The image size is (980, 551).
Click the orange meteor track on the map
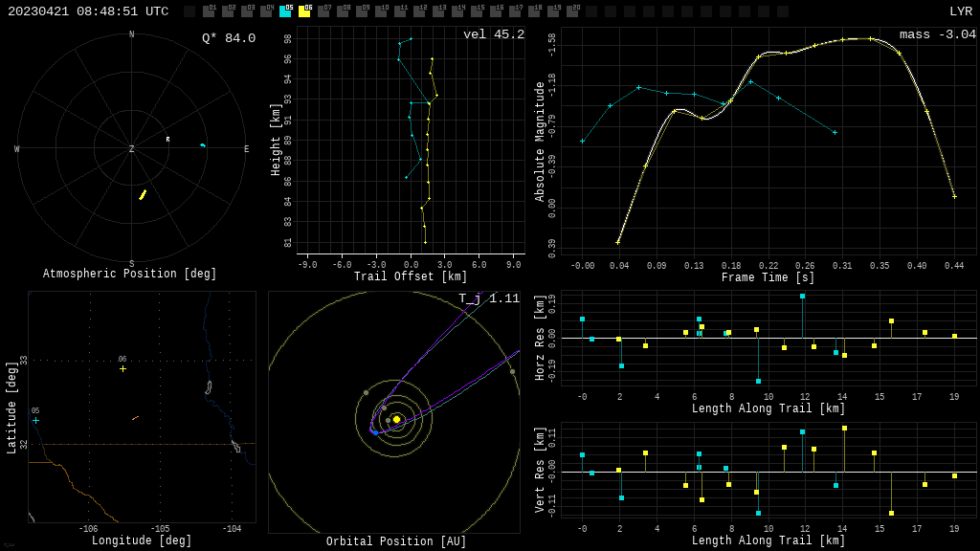tap(135, 418)
